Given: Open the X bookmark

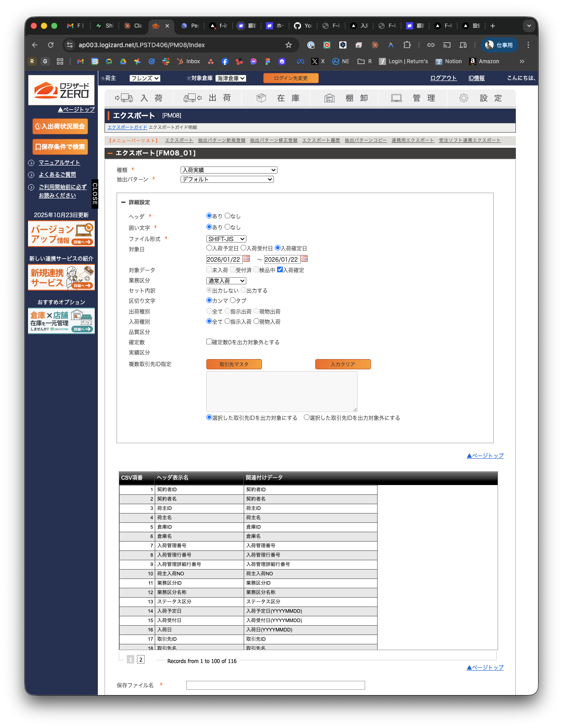Looking at the screenshot, I should coord(318,61).
